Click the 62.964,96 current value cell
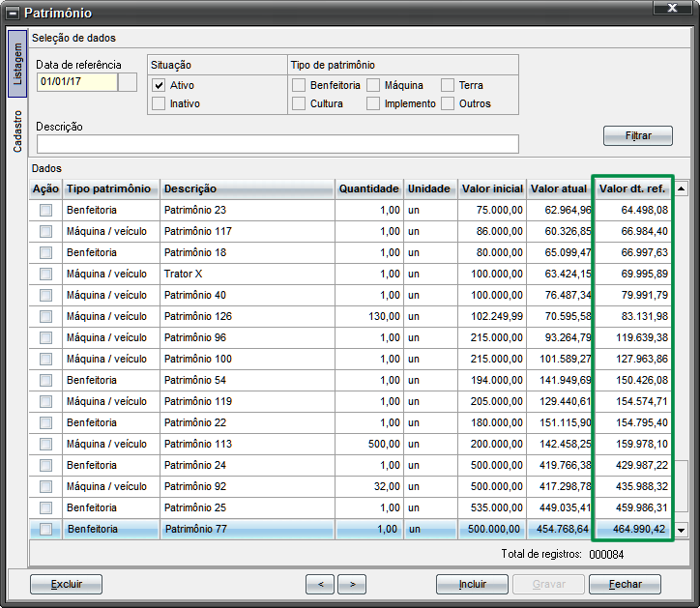Image resolution: width=700 pixels, height=608 pixels. tap(559, 210)
